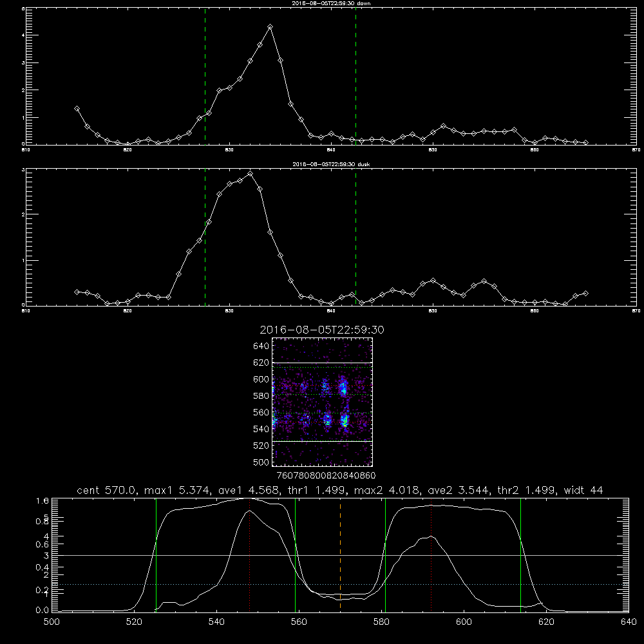This screenshot has width=644, height=644.
Task: Select the 'max2 4.018' value in stats line
Action: coord(388,490)
